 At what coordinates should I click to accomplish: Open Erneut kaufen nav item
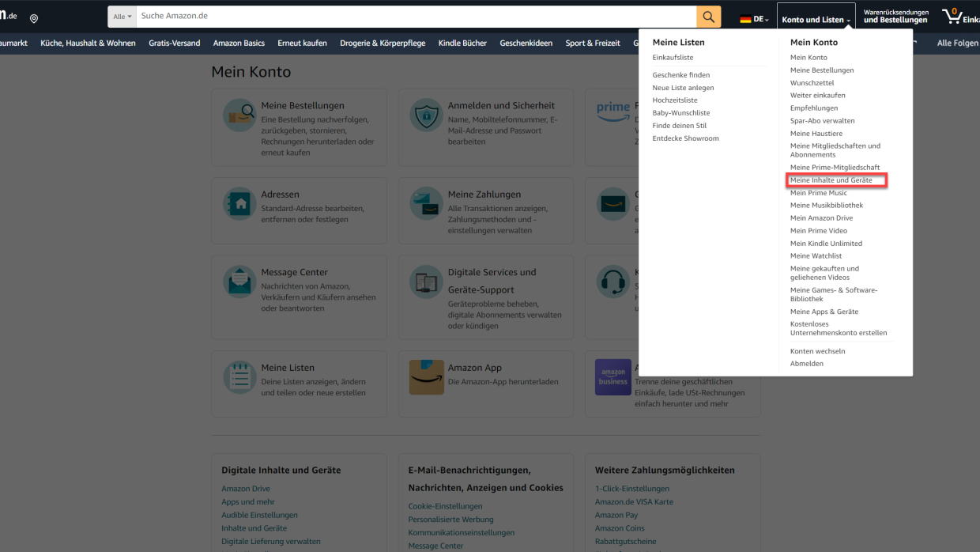tap(303, 43)
